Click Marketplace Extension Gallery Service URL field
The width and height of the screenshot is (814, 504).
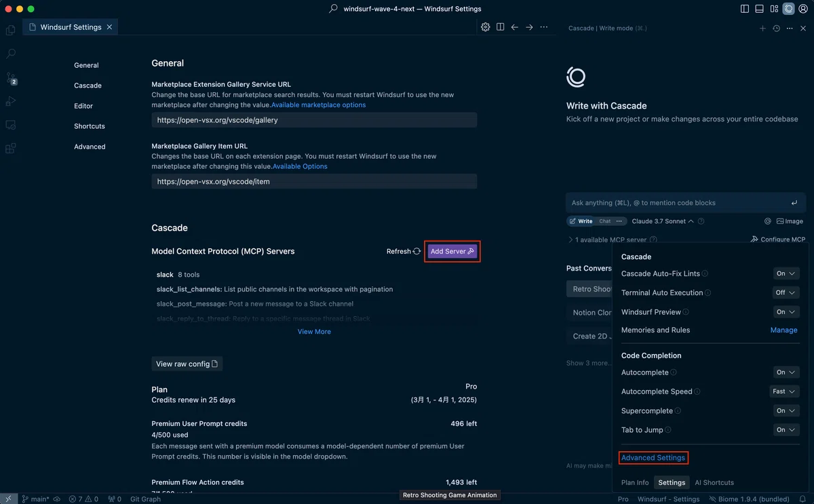pos(314,120)
